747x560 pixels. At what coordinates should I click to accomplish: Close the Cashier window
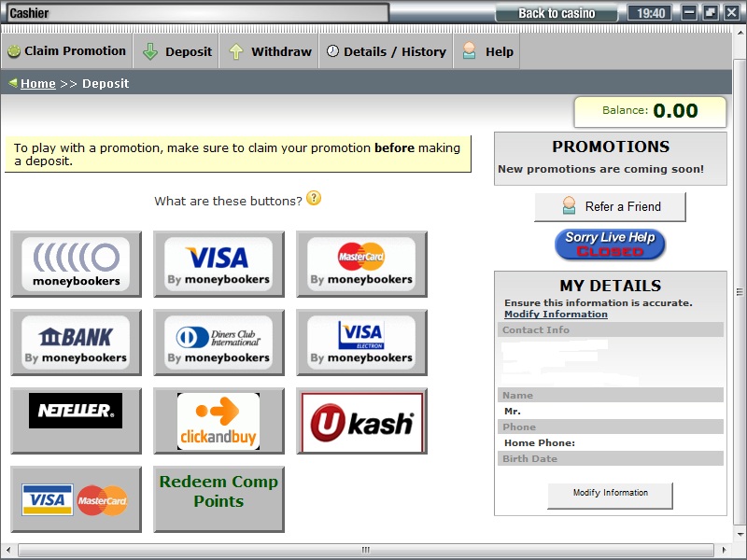732,12
